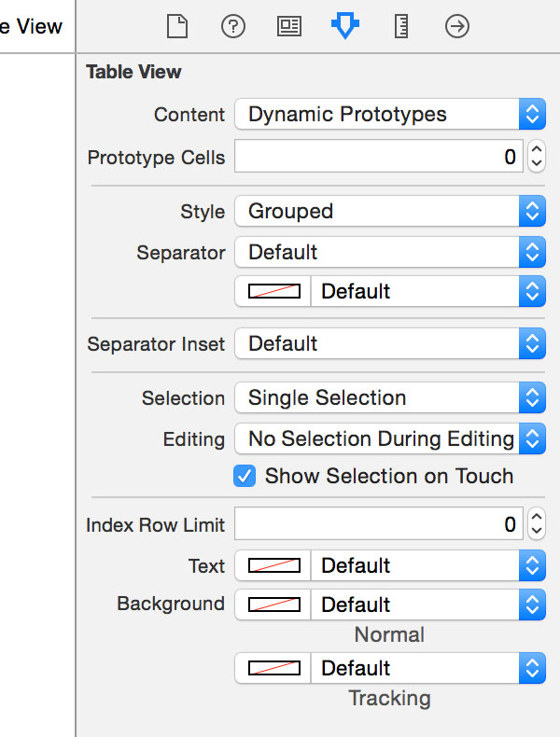Open the Tracking background color dropdown
Image resolution: width=560 pixels, height=737 pixels.
coord(428,668)
